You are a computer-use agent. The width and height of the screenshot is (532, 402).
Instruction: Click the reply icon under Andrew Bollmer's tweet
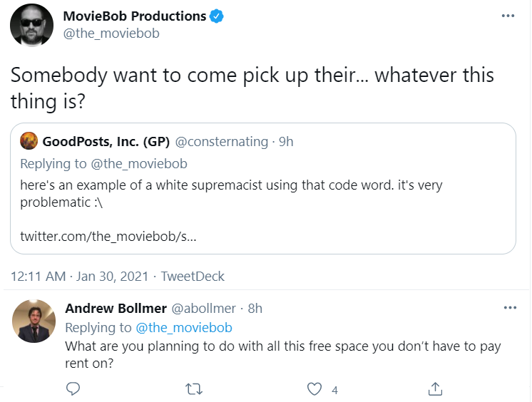tap(73, 388)
